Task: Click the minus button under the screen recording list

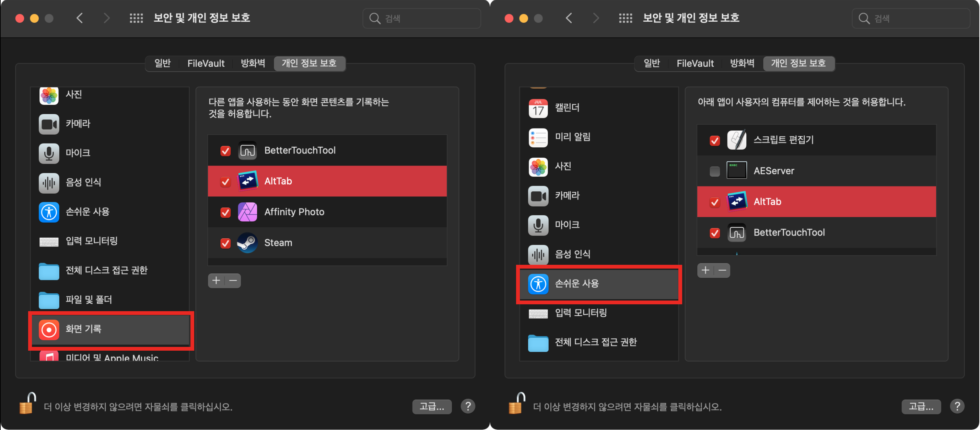Action: point(233,281)
